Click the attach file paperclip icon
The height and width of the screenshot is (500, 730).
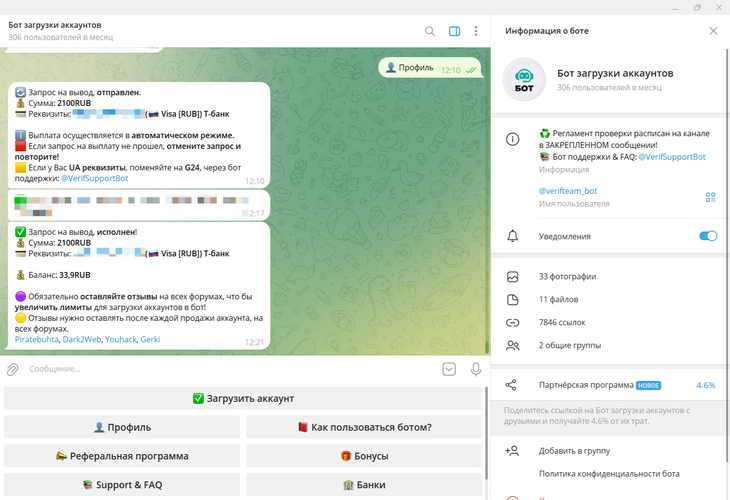tap(13, 369)
